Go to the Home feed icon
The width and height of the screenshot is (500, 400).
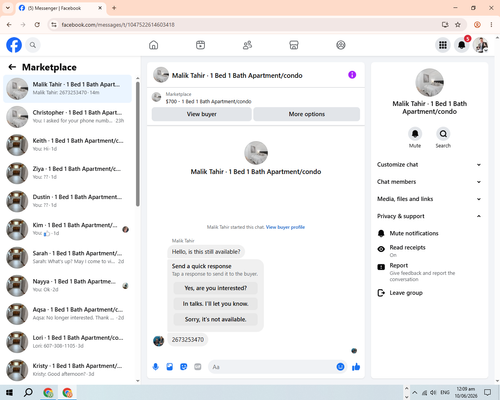click(153, 45)
